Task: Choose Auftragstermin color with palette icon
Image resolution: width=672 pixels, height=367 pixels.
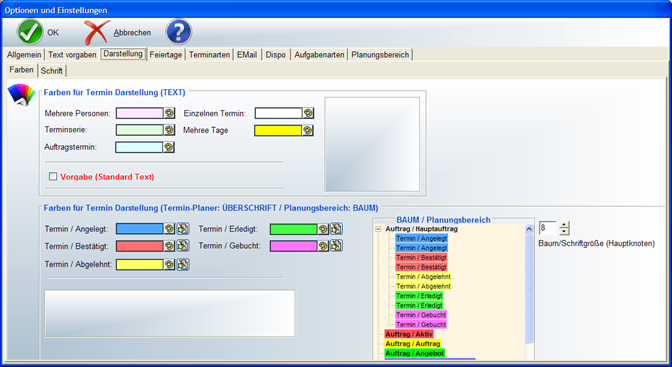Action: pos(169,147)
